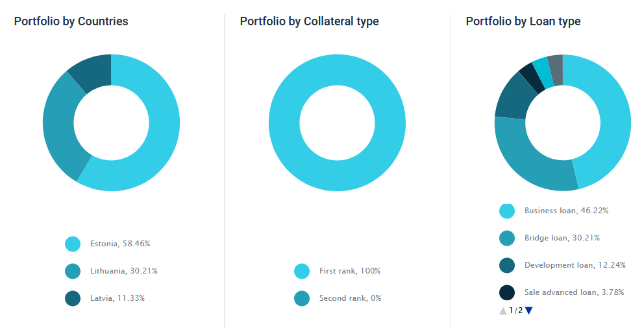Click the Latvia legend color circle
This screenshot has height=328, width=644.
73,298
